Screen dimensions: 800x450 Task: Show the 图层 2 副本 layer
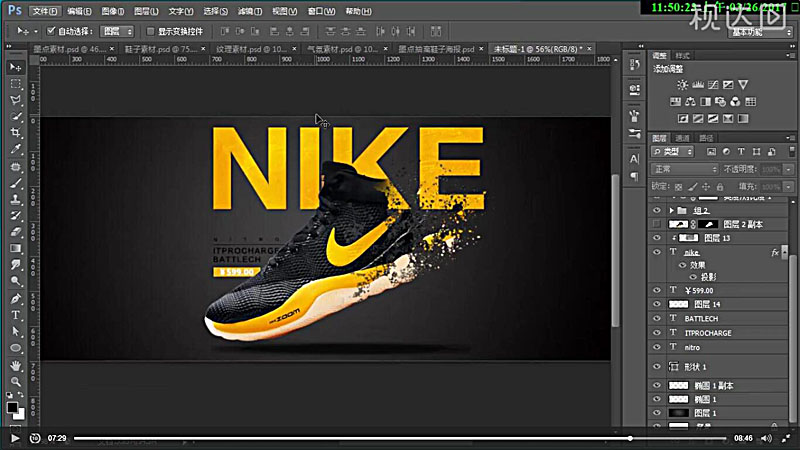coord(657,224)
